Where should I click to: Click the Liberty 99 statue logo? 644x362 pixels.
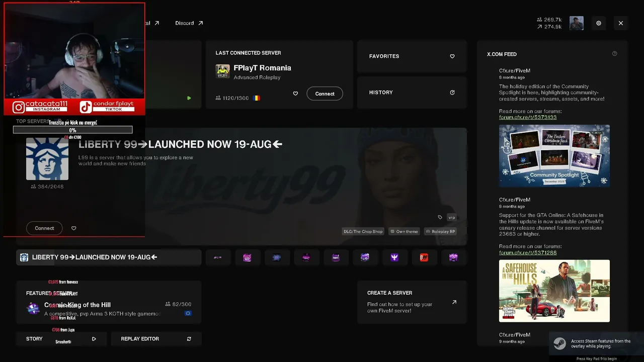[x=47, y=159]
